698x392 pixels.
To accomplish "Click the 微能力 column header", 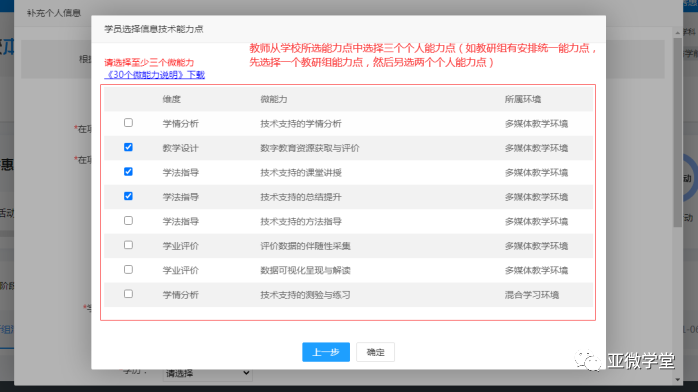I will point(274,99).
